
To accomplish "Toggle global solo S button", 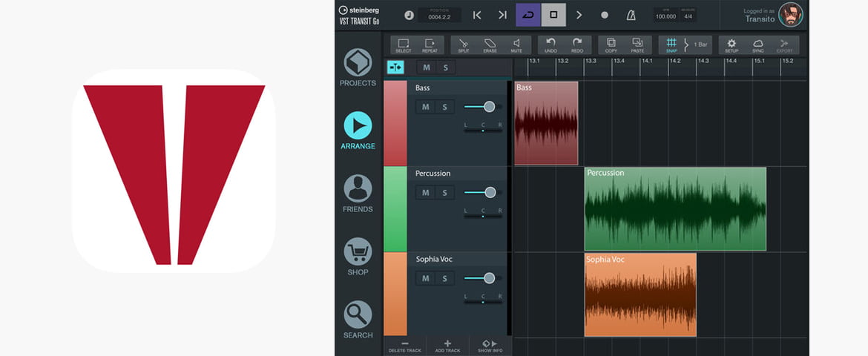I will pos(445,67).
